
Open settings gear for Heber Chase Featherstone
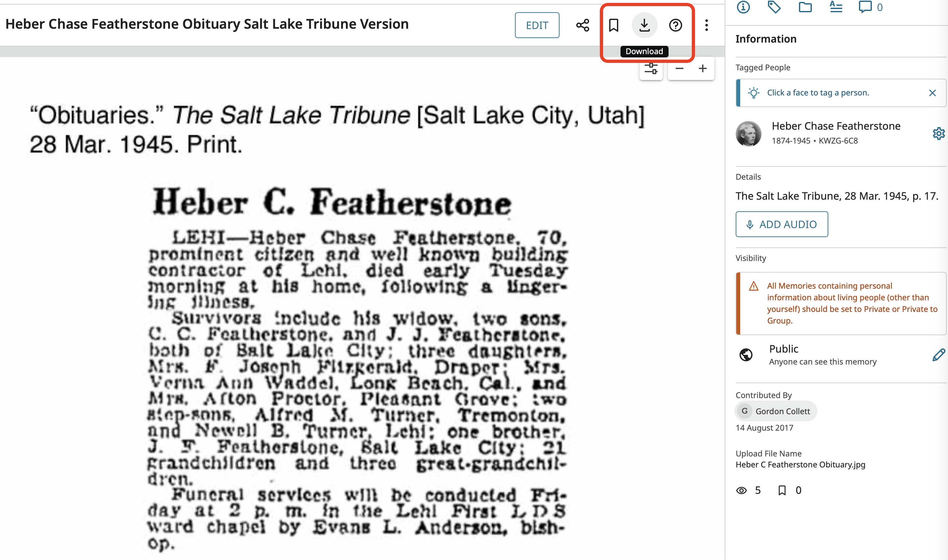pos(939,134)
